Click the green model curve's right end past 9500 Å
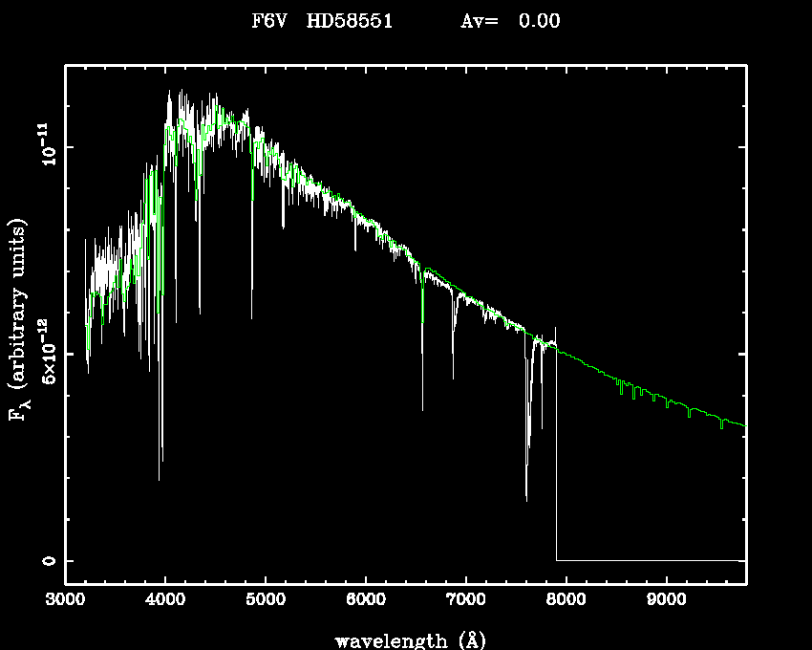The width and height of the screenshot is (812, 650). pos(741,424)
